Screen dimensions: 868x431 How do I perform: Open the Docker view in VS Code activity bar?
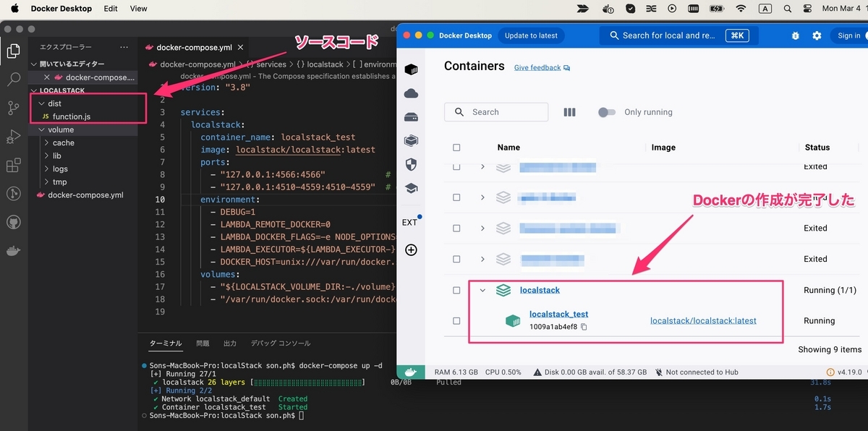[x=13, y=252]
